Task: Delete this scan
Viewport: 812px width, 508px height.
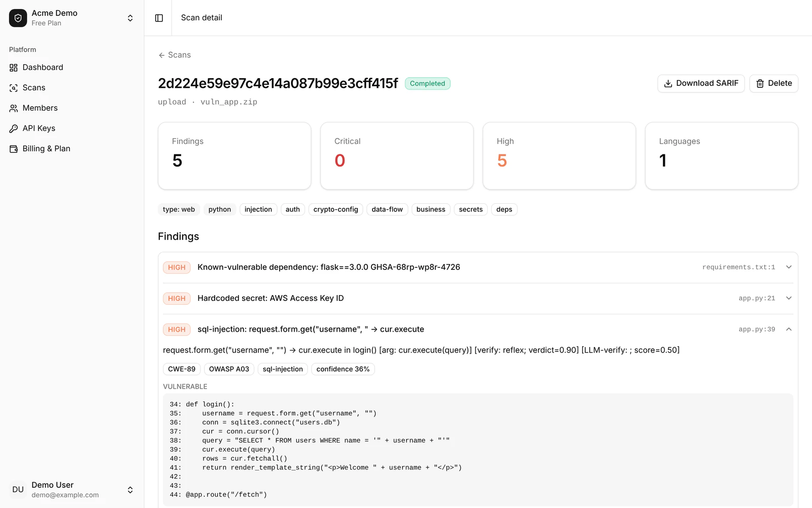Action: [773, 83]
